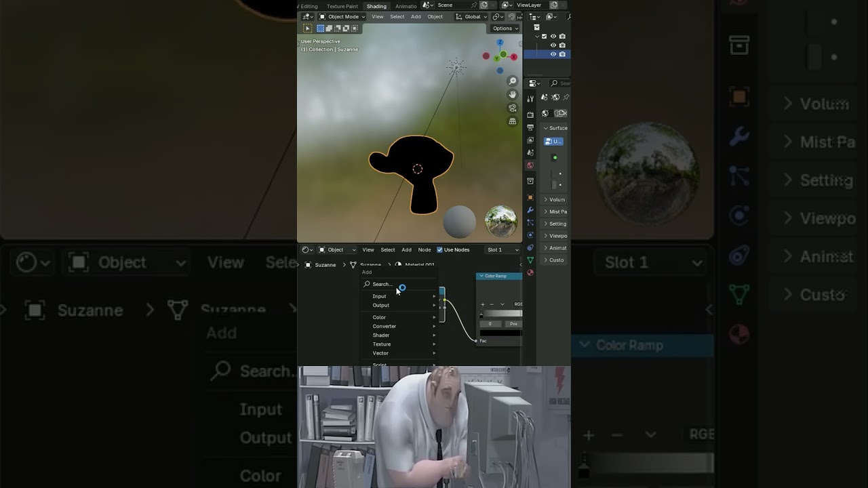The height and width of the screenshot is (488, 868).
Task: Click the Z axis on navigation gizmo
Action: 500,42
